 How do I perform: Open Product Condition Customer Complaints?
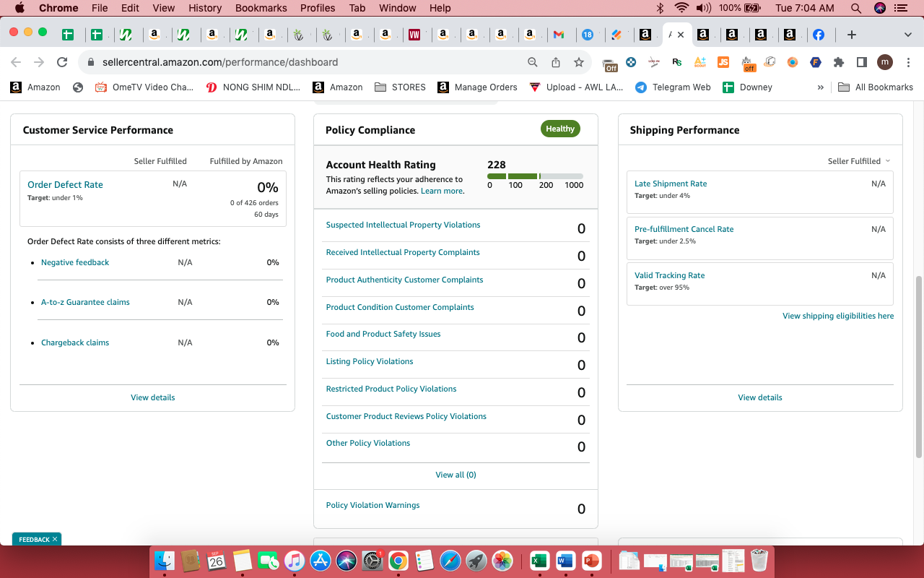pyautogui.click(x=400, y=307)
